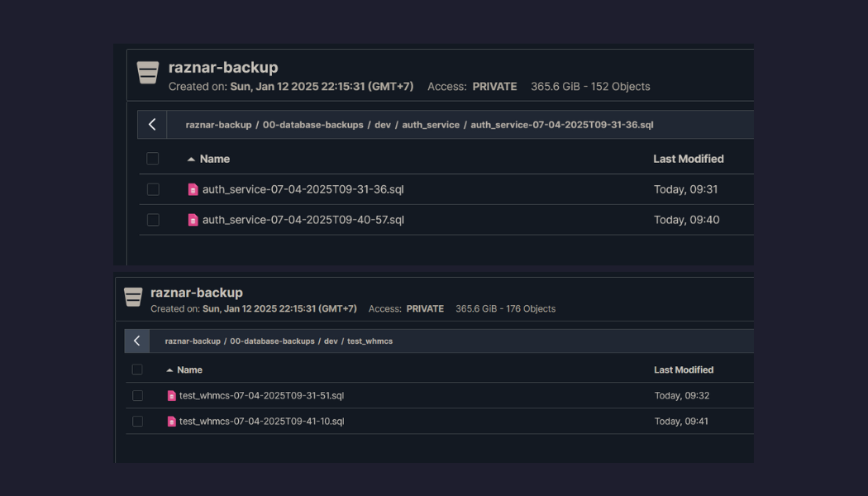
Task: Click the file icon for test_whmcs-07-04-2025T09-31-51.sql
Action: coord(172,396)
